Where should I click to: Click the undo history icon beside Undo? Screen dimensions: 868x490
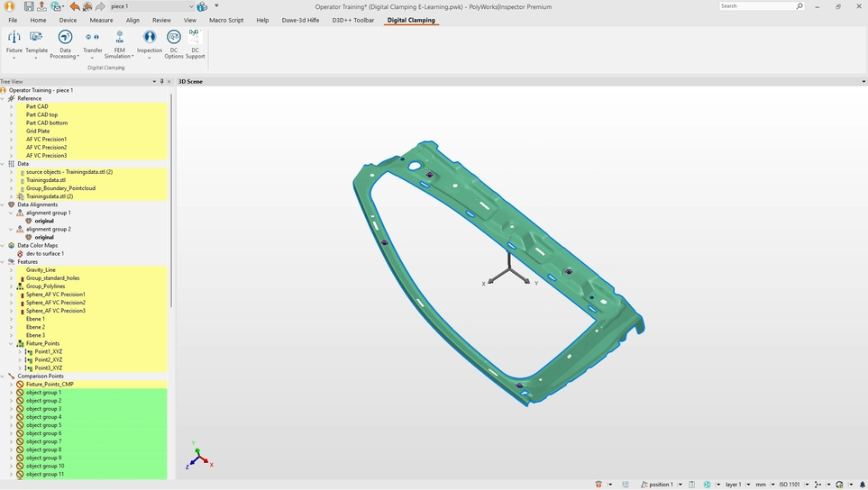[87, 6]
